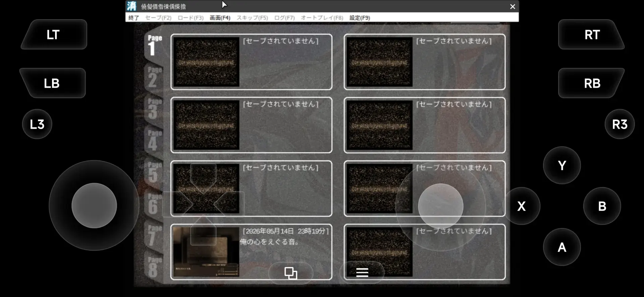The width and height of the screenshot is (644, 297).
Task: Click the text 俺の心をえぐる音。
Action: tap(270, 242)
